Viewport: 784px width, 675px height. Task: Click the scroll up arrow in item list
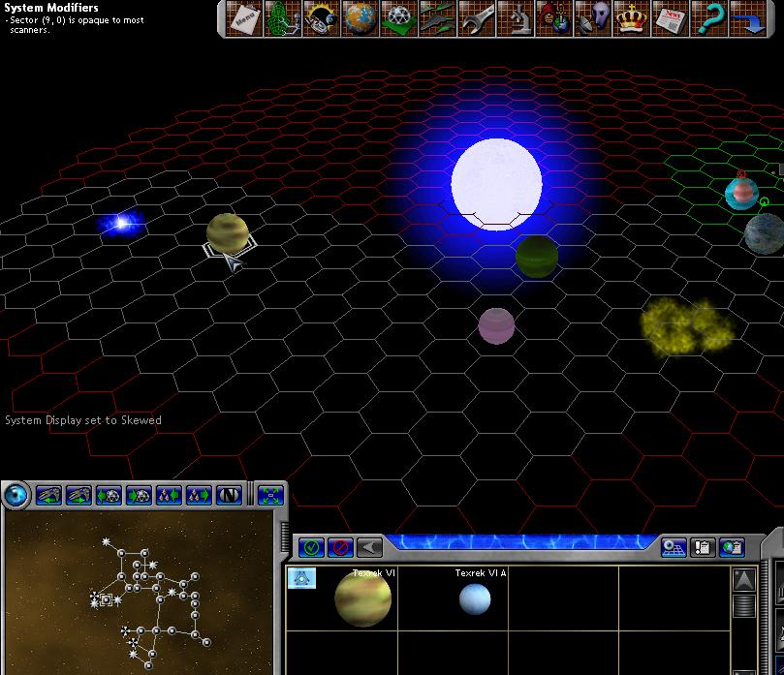[x=743, y=580]
